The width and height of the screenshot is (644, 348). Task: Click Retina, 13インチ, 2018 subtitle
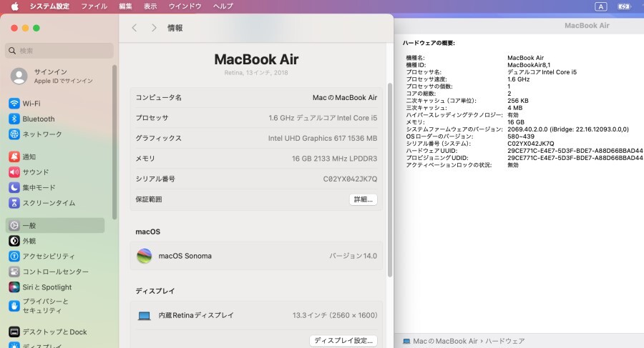tap(256, 73)
